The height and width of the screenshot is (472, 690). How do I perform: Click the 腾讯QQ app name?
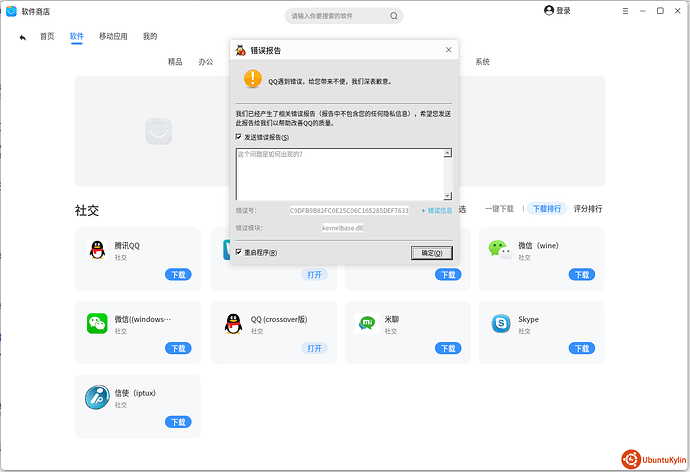click(x=127, y=245)
